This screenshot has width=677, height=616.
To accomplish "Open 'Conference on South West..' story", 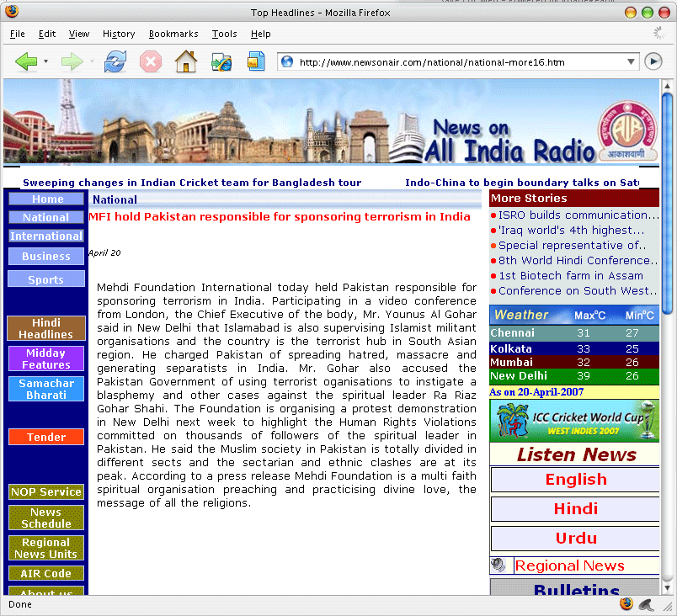I will 578,290.
